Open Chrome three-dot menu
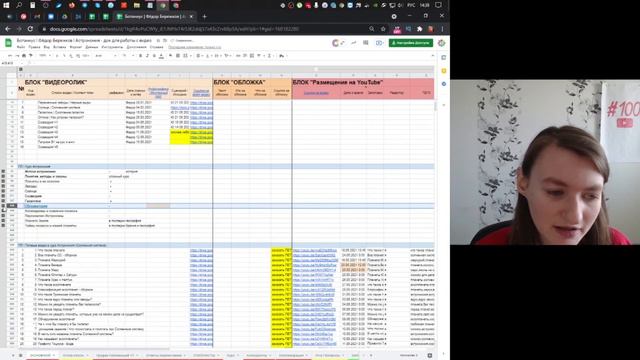This screenshot has width=640, height=360. point(442,29)
